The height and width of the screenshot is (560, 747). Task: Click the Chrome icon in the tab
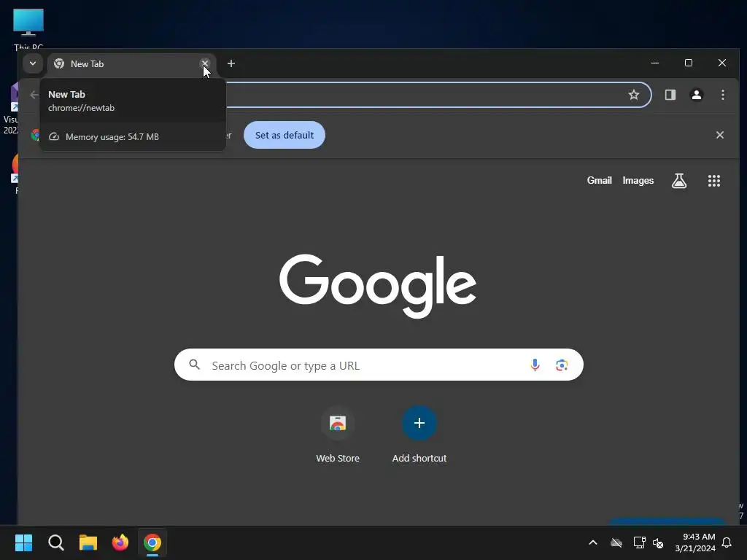coord(59,64)
